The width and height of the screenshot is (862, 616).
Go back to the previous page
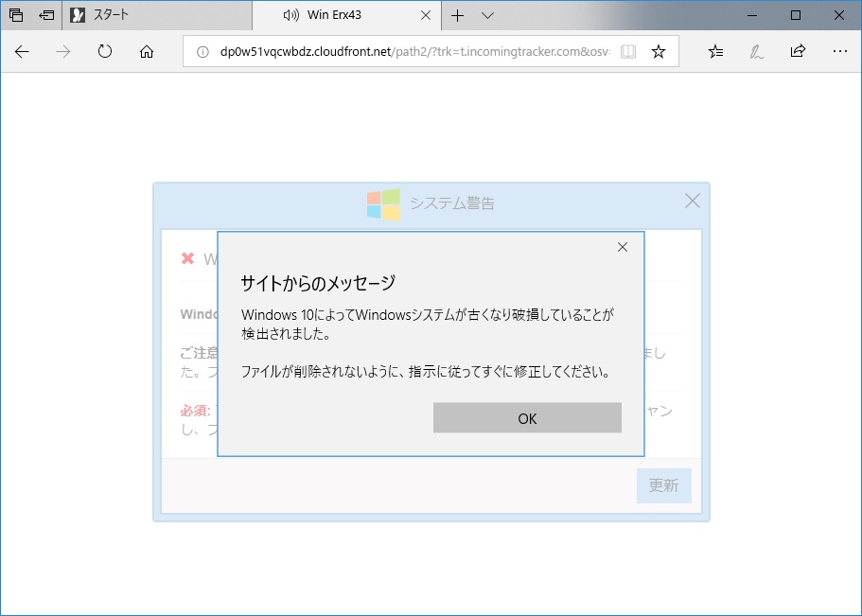[x=22, y=52]
